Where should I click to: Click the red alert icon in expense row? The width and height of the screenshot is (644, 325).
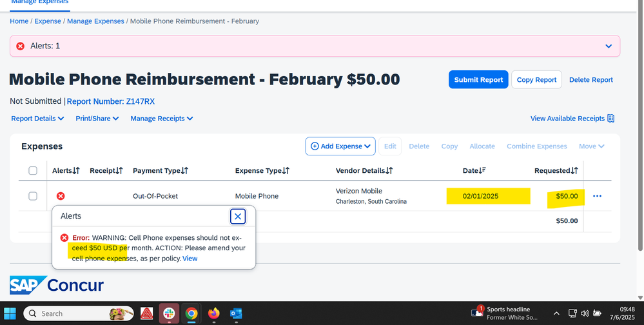pos(61,196)
